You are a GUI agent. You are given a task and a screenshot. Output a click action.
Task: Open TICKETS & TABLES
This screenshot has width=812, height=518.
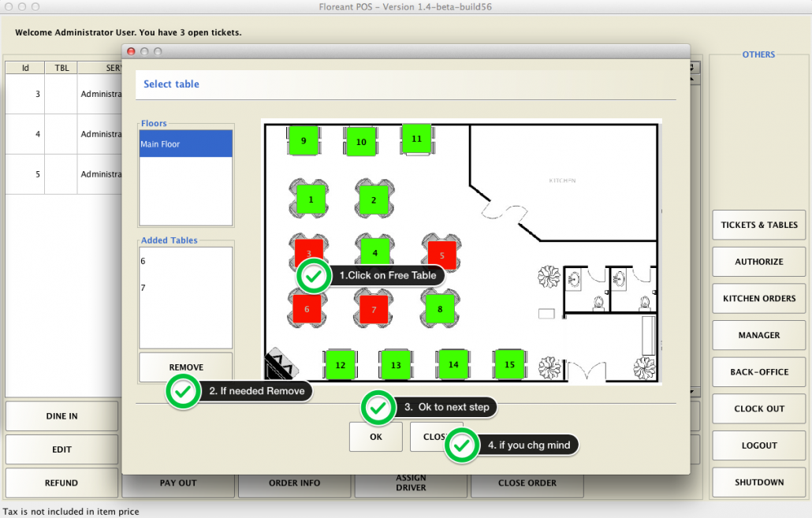click(x=759, y=225)
